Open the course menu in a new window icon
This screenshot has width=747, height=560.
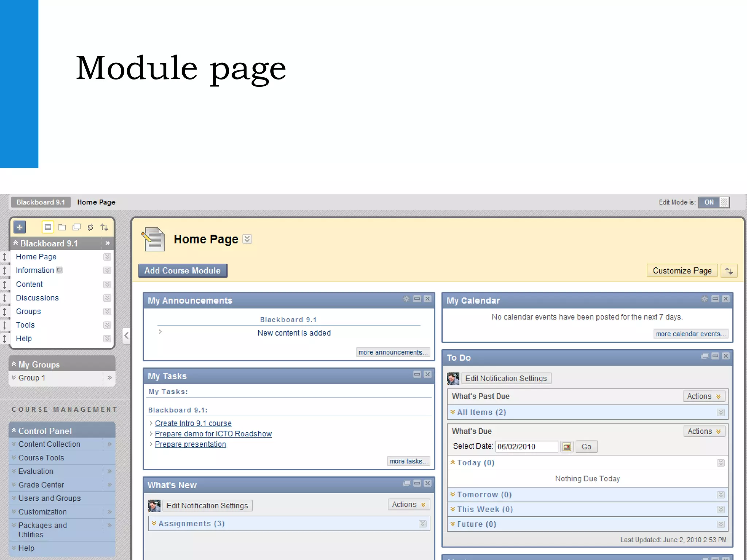click(76, 227)
